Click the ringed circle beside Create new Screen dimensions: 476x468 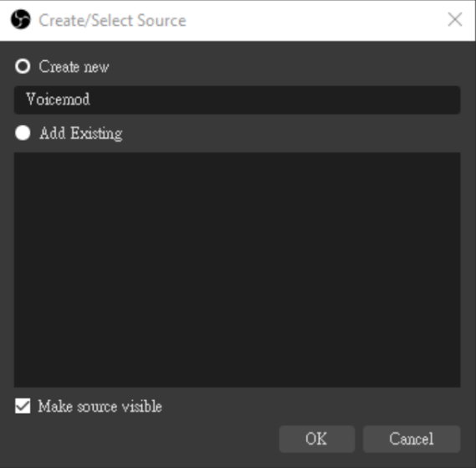pos(23,66)
